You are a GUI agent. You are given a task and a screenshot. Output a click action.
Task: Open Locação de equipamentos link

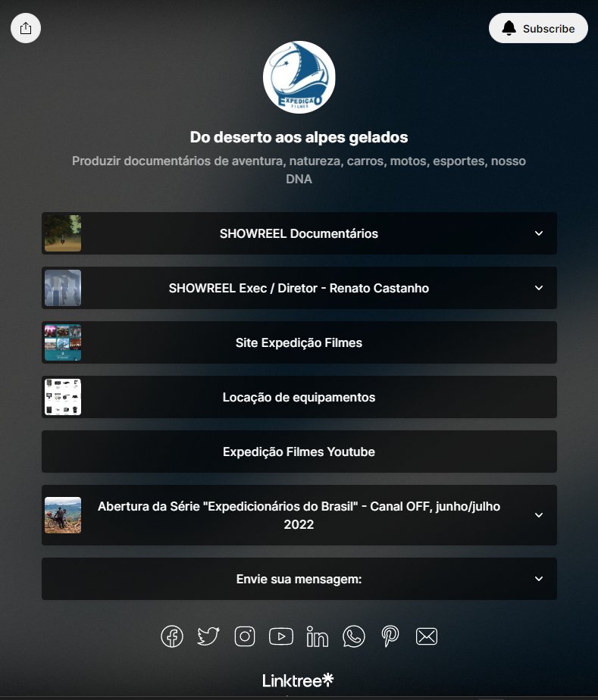(x=299, y=397)
